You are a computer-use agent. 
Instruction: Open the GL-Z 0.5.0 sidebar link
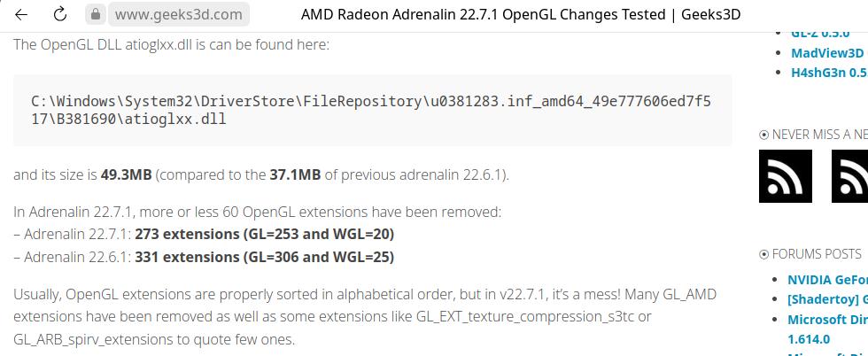(x=819, y=33)
